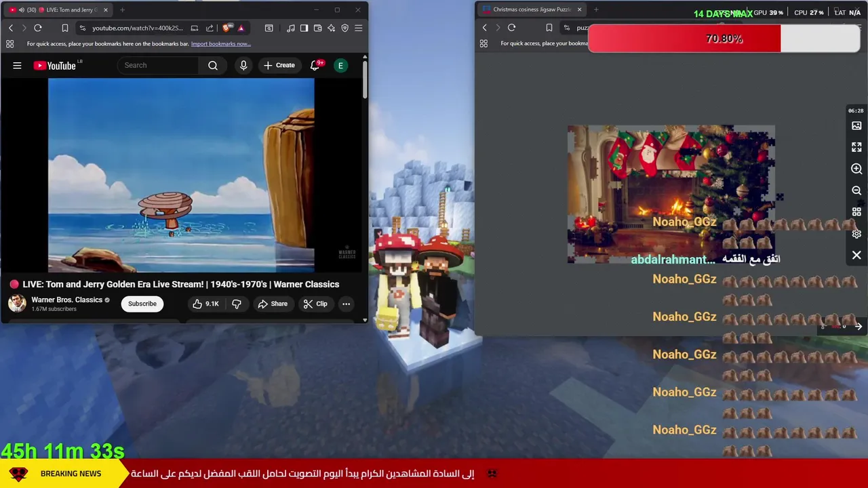Bookmark the YouTube page
This screenshot has height=488, width=868.
pos(65,28)
